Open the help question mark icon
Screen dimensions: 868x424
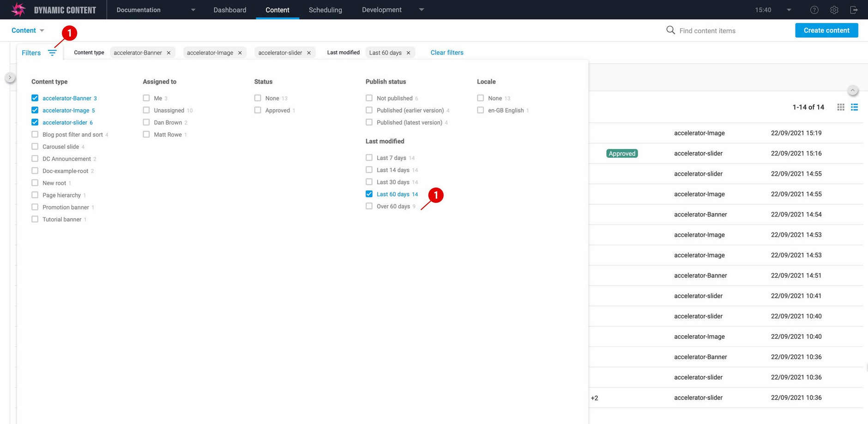814,10
